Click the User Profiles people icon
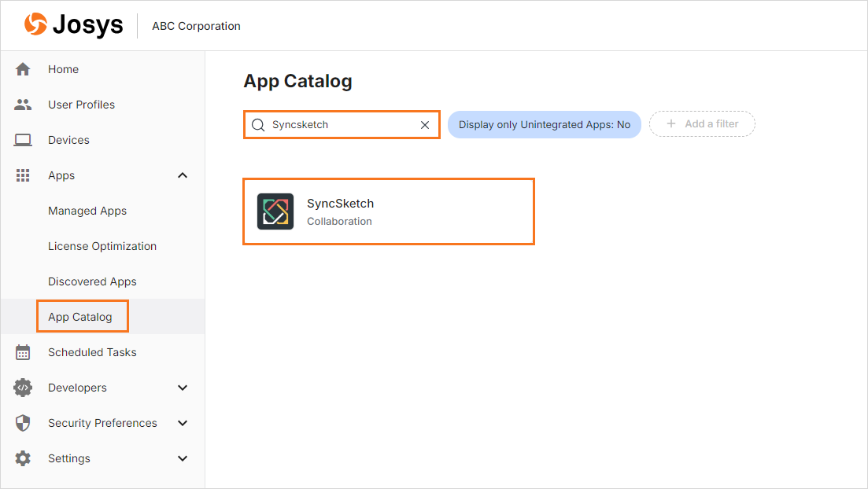Viewport: 868px width, 489px height. pos(23,105)
